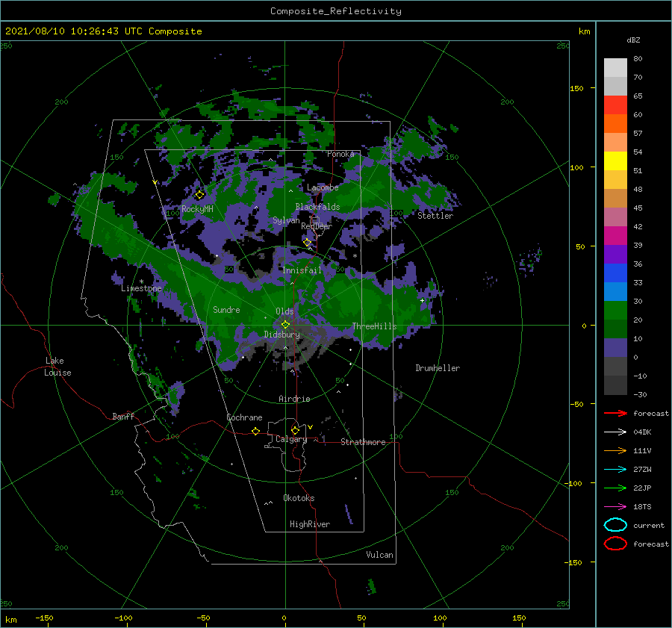Click the Sundre label
The width and height of the screenshot is (672, 628).
click(226, 309)
